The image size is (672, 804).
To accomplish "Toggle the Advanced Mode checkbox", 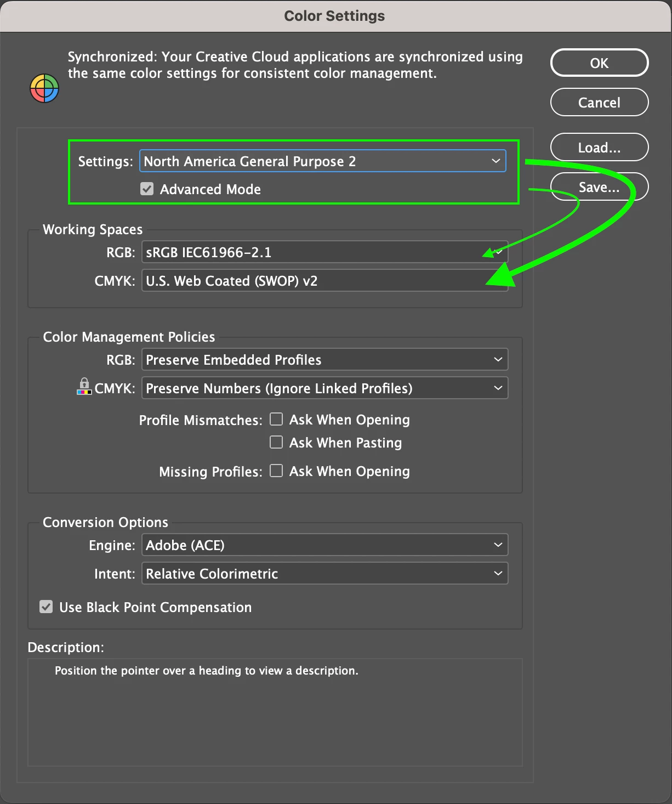I will 147,189.
